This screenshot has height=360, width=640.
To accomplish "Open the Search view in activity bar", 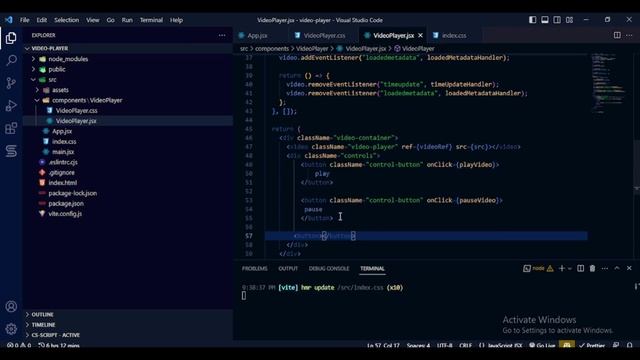I will [x=11, y=60].
